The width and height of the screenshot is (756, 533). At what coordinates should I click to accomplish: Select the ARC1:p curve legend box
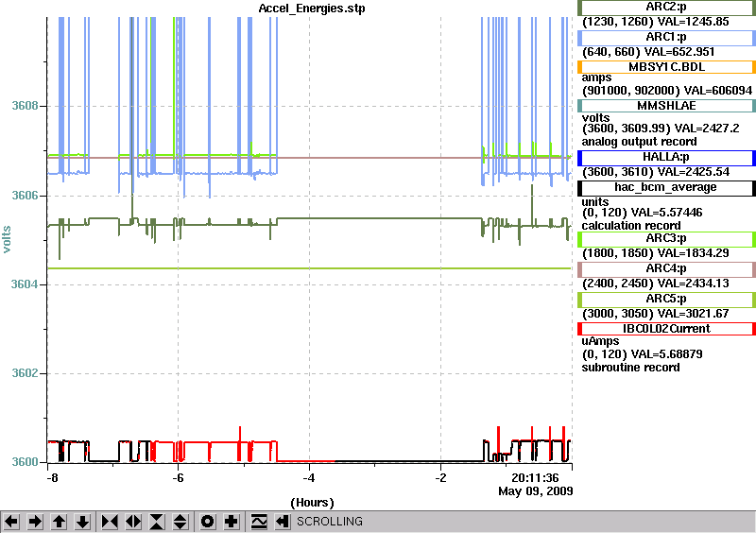[x=666, y=37]
